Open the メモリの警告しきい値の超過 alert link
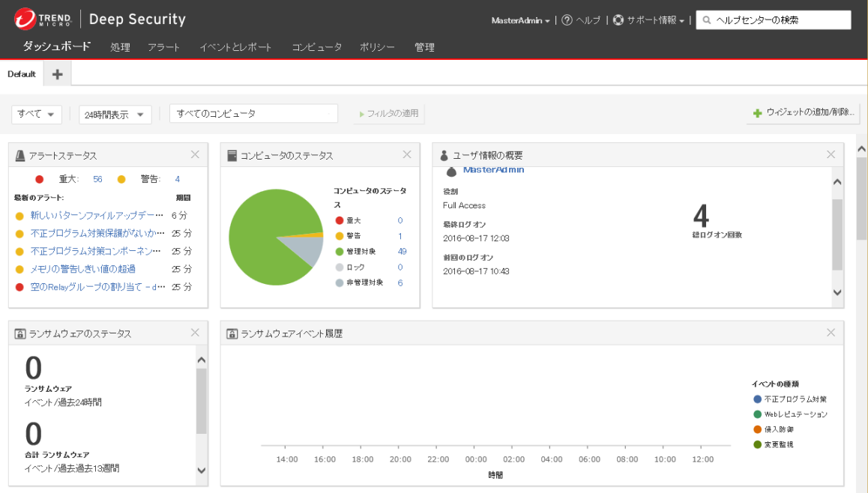 coord(82,269)
